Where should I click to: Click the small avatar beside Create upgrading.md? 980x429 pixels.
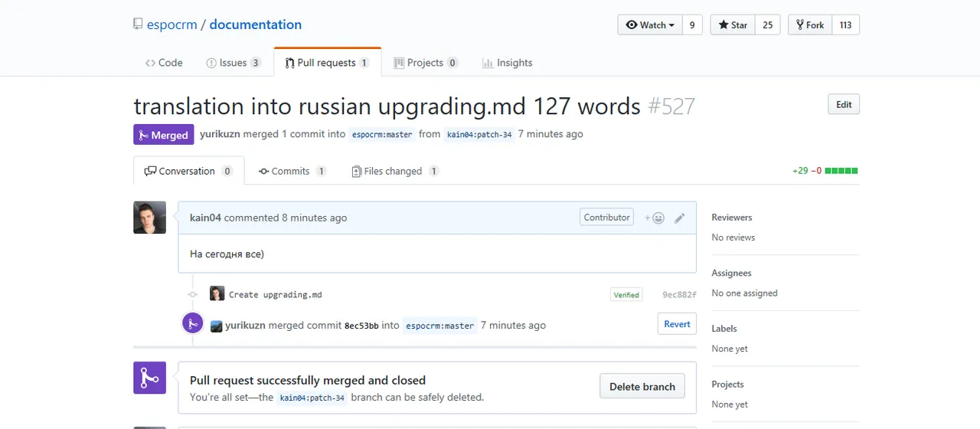pos(217,293)
